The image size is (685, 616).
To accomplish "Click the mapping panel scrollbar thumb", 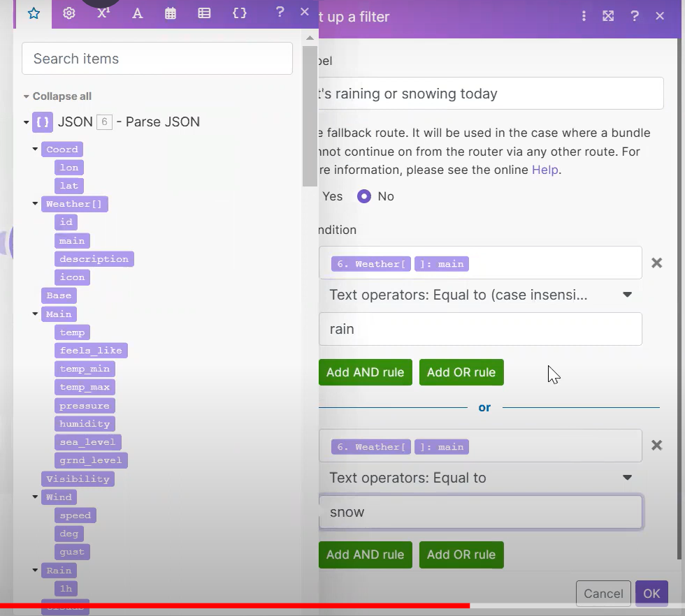I will click(310, 116).
